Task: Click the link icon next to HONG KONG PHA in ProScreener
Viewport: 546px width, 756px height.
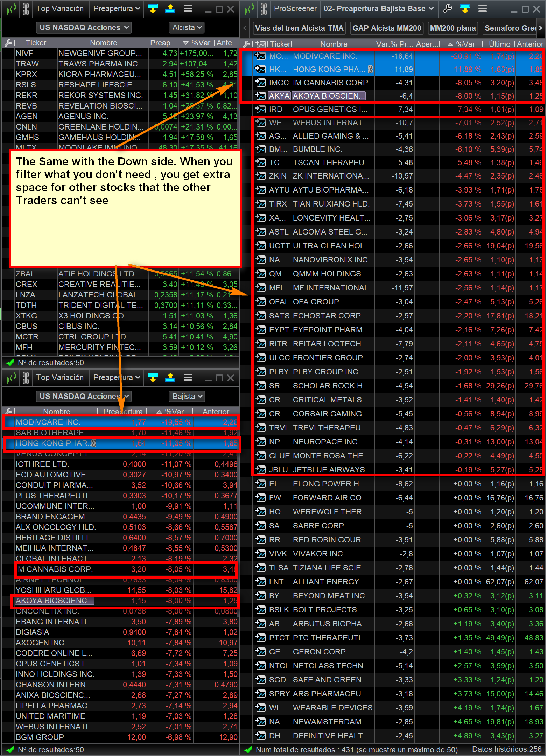Action: (x=370, y=70)
